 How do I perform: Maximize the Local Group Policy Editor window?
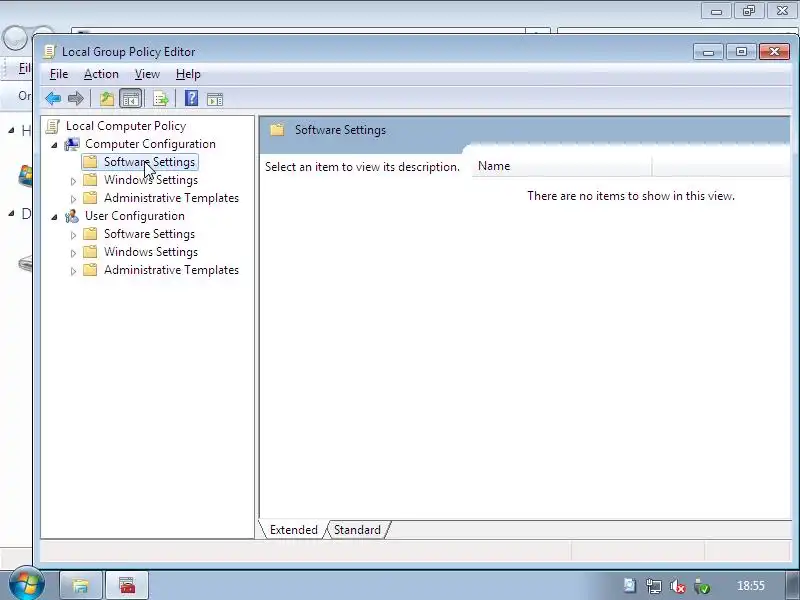[x=741, y=52]
